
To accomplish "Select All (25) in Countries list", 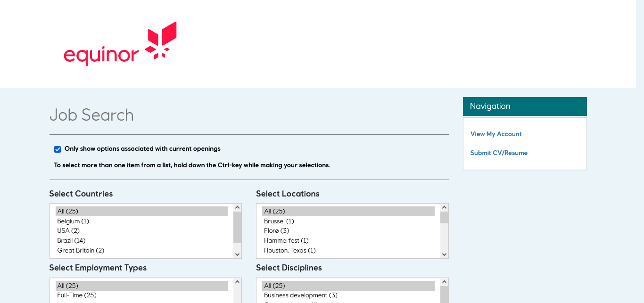I will coord(67,212).
